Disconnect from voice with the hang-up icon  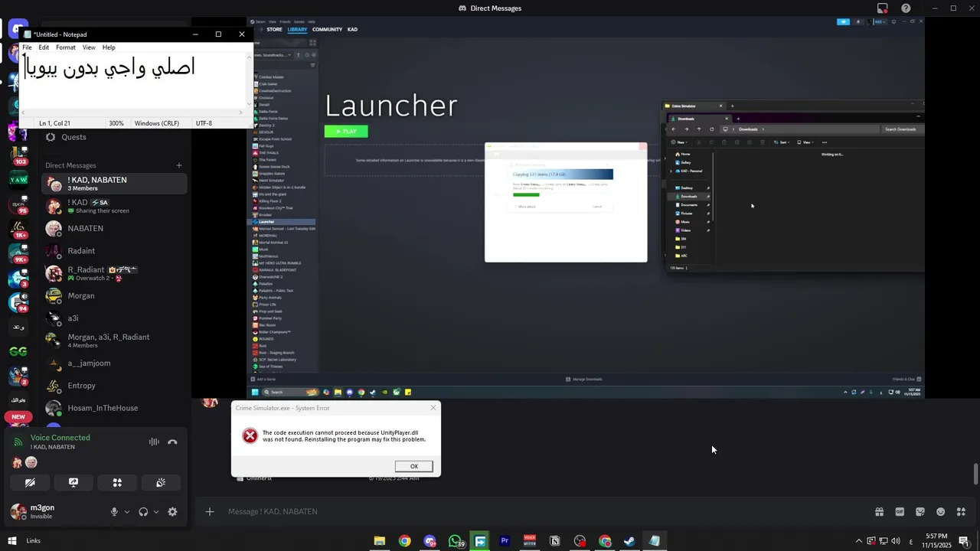tap(172, 442)
